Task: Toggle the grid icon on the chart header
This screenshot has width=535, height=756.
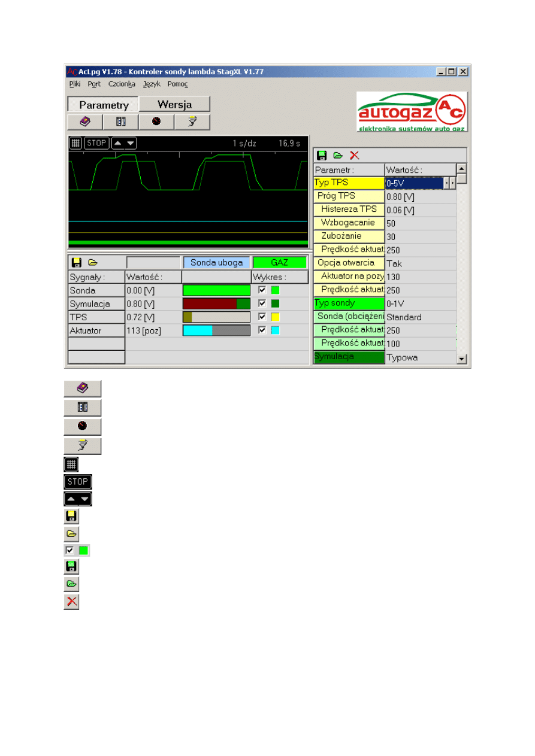Action: [x=75, y=143]
